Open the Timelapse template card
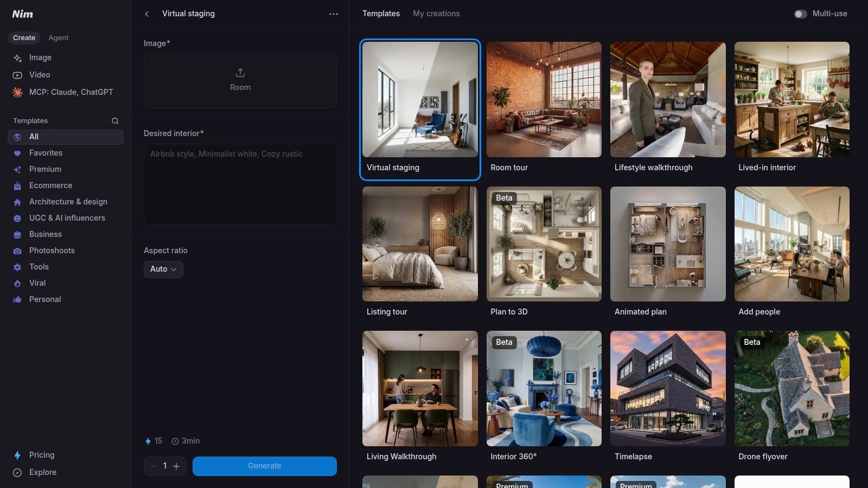 coord(668,389)
